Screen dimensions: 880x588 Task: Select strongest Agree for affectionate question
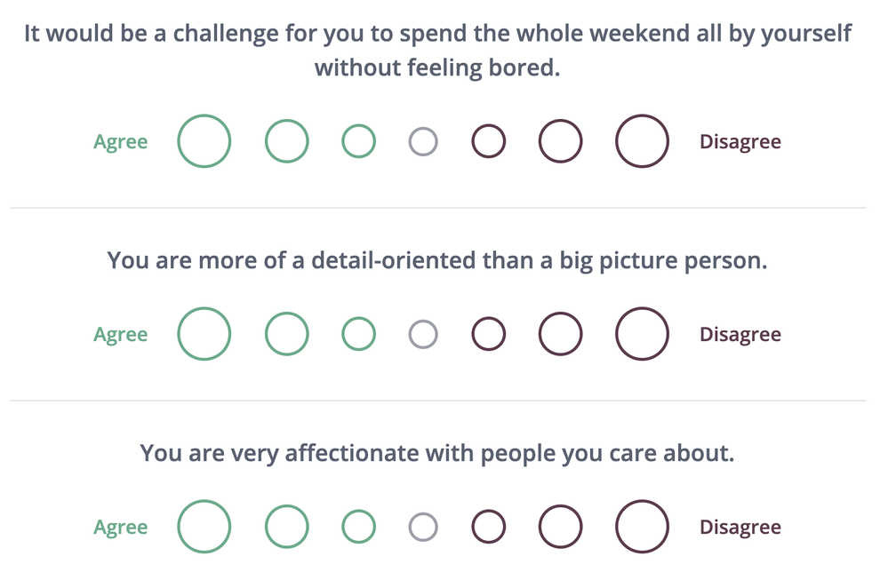tap(204, 527)
